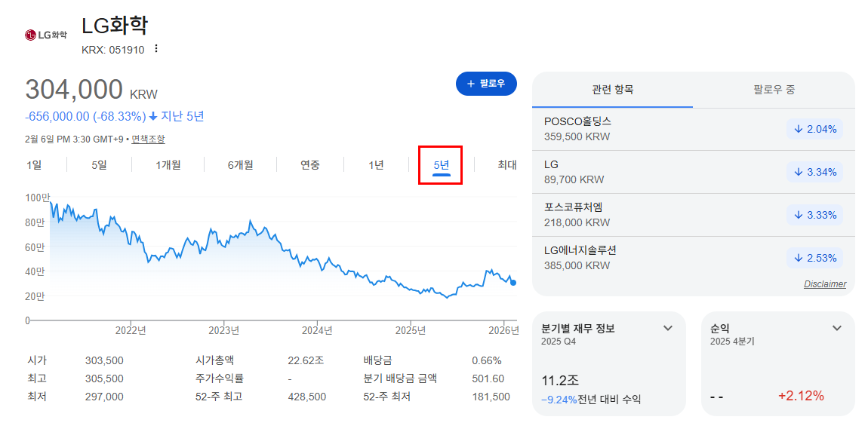Click the 시가총액 value 22.62조
Image resolution: width=868 pixels, height=429 pixels.
point(306,361)
